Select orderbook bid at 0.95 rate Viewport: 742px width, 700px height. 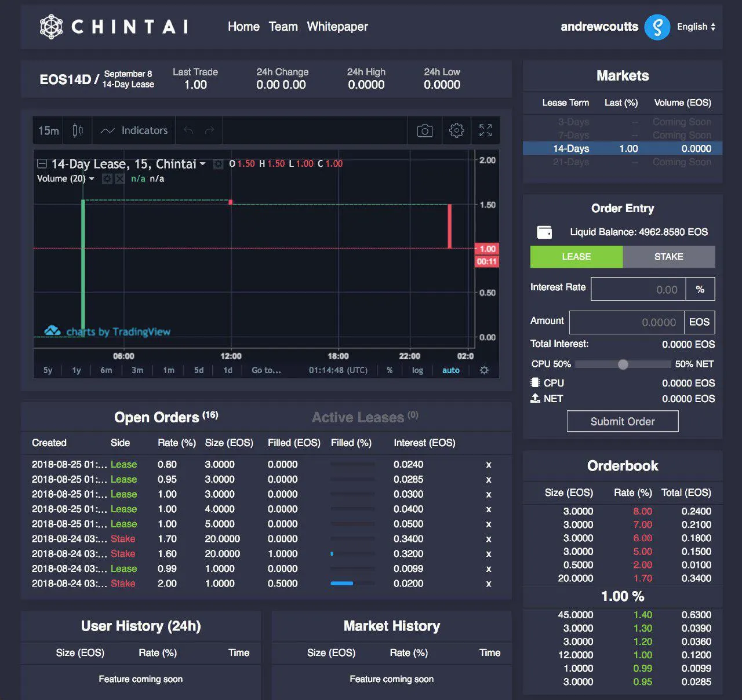click(x=623, y=682)
